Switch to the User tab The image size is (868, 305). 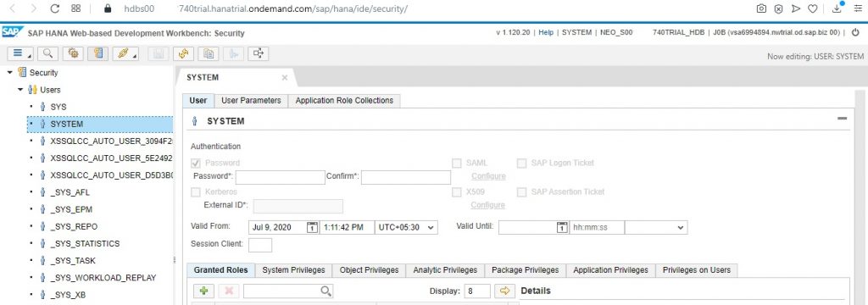pyautogui.click(x=198, y=100)
